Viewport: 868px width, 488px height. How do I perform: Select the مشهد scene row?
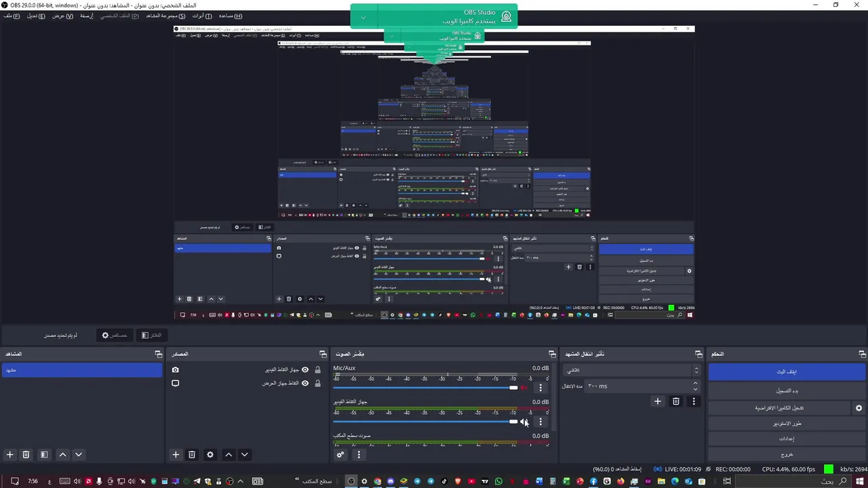[82, 370]
